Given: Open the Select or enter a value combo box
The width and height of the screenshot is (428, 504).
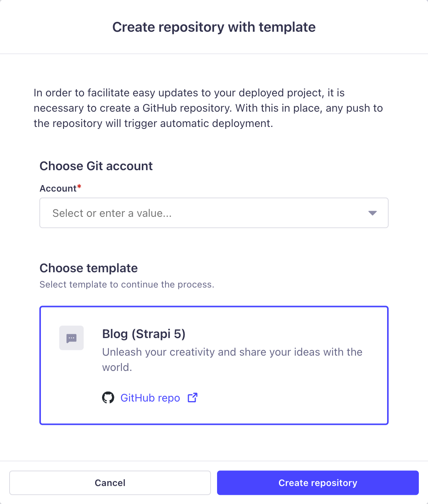Looking at the screenshot, I should click(x=214, y=213).
